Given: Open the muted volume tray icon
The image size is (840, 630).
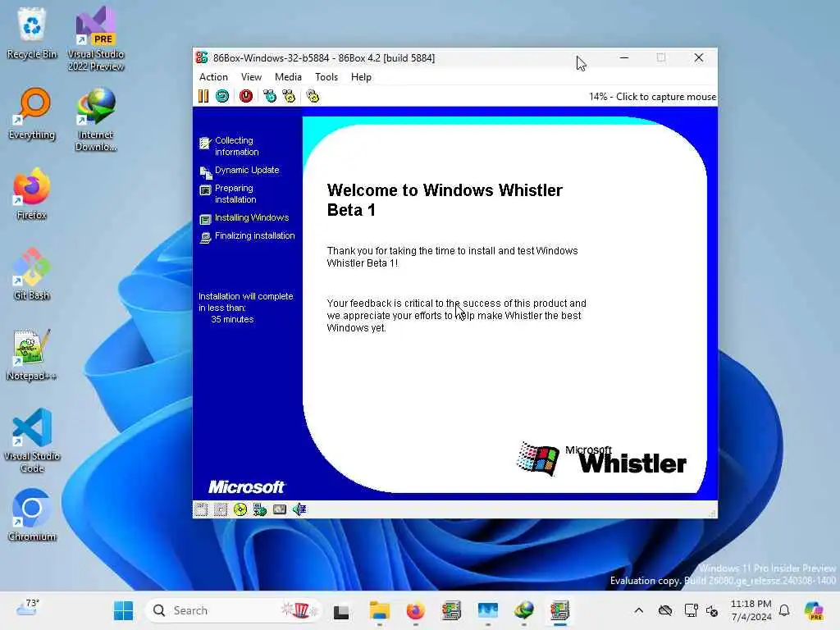Looking at the screenshot, I should point(712,610).
